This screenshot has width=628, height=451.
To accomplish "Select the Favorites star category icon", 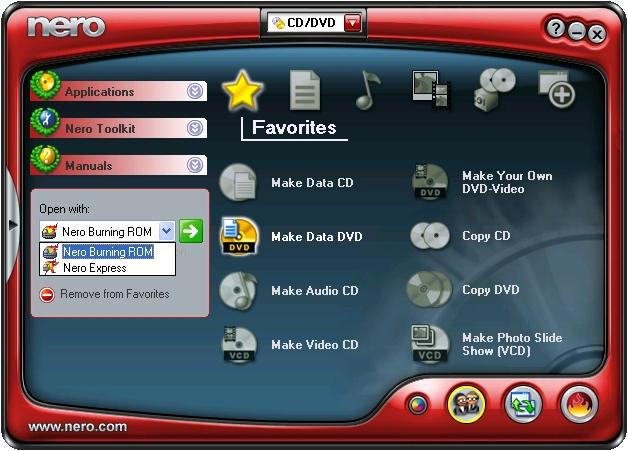I will click(x=242, y=91).
